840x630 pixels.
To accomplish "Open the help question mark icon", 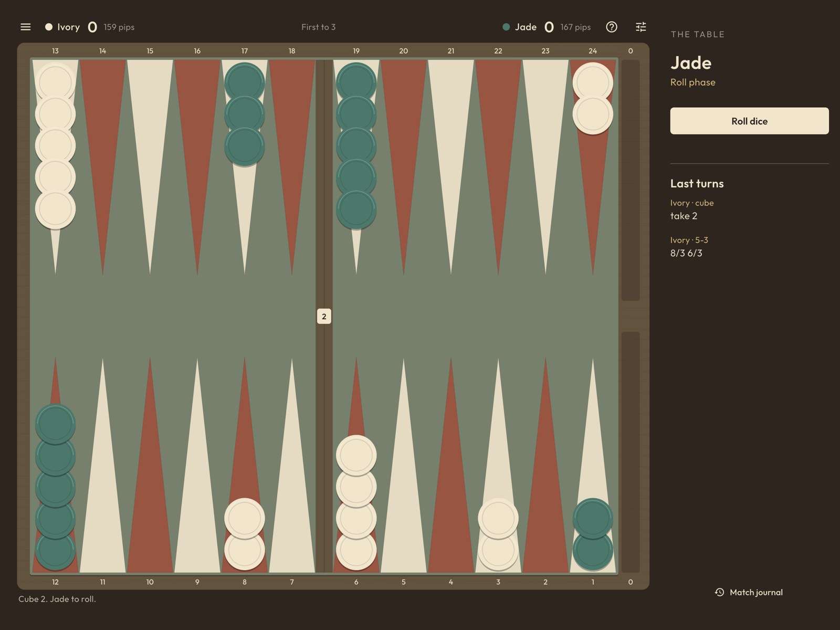I will click(x=612, y=27).
